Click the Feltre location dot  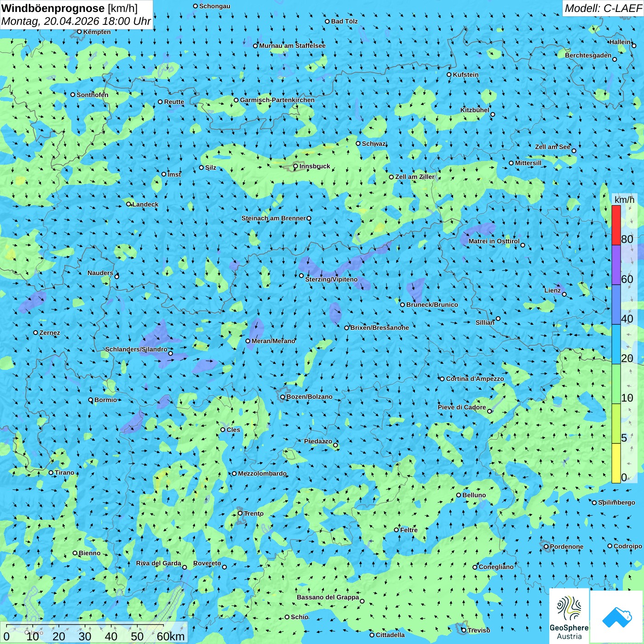pos(397,530)
